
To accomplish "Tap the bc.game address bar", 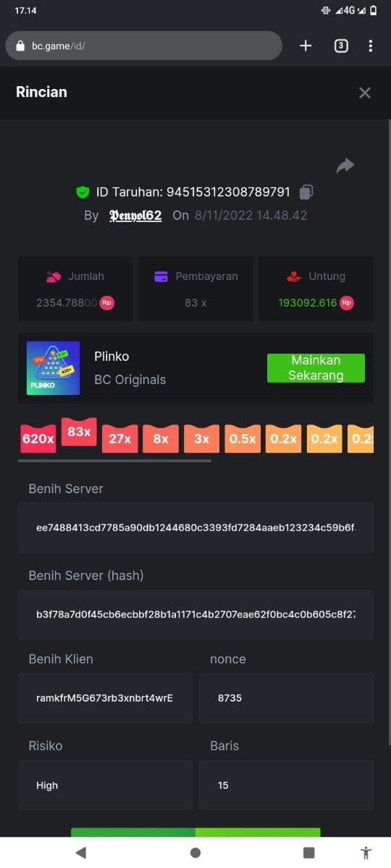I will coord(144,46).
